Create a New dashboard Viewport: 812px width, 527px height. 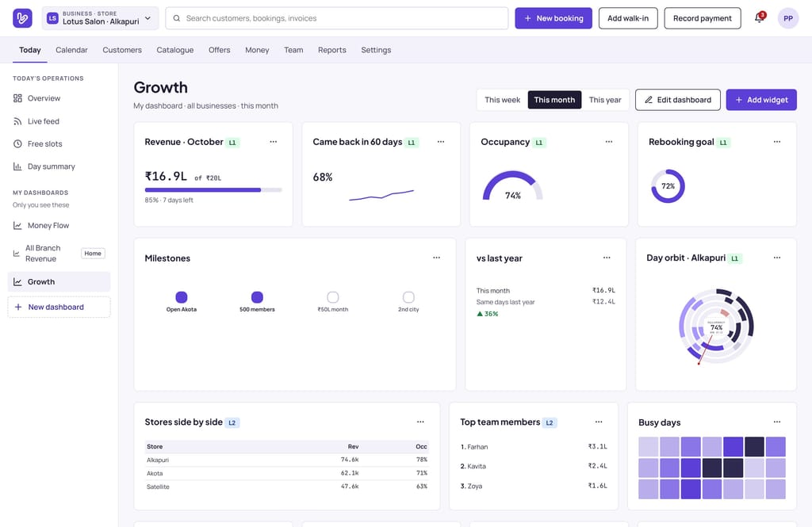click(59, 307)
